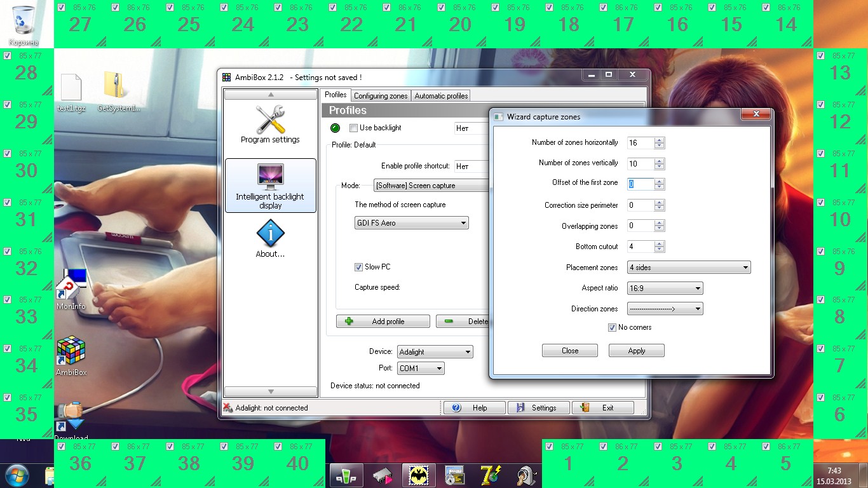Click the Settings save button
The width and height of the screenshot is (868, 488).
(539, 408)
